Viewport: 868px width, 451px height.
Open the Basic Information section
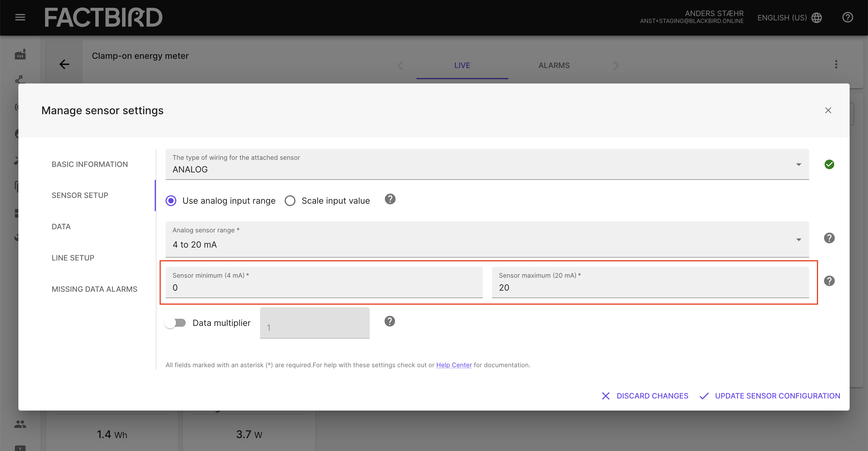click(x=90, y=164)
